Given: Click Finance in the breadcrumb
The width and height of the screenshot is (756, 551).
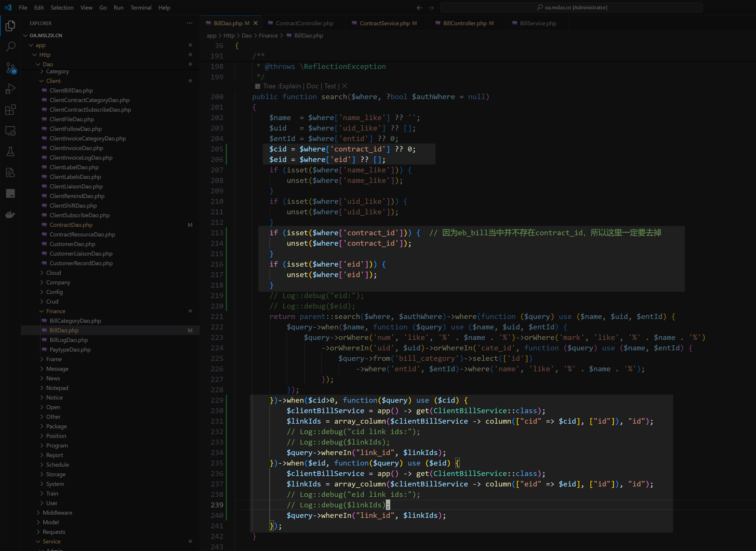Looking at the screenshot, I should pos(268,35).
